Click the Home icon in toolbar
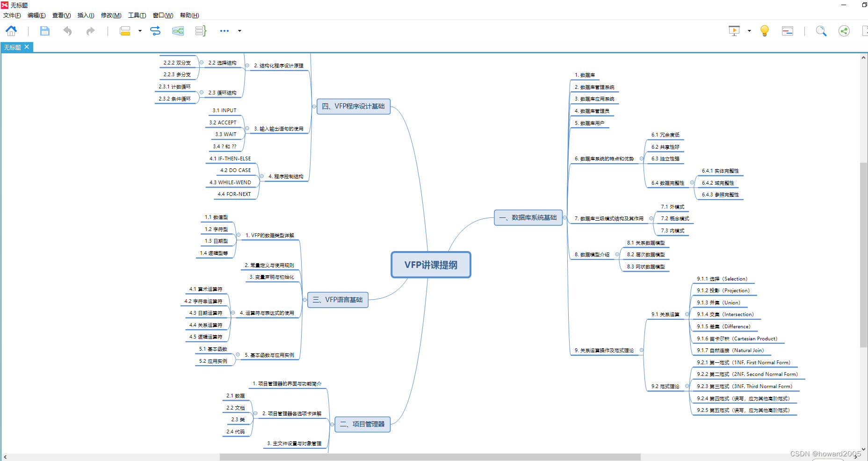The image size is (868, 461). [x=11, y=31]
